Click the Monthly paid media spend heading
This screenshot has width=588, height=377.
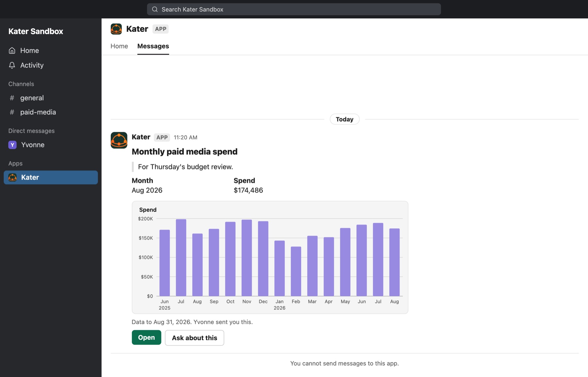tap(185, 152)
